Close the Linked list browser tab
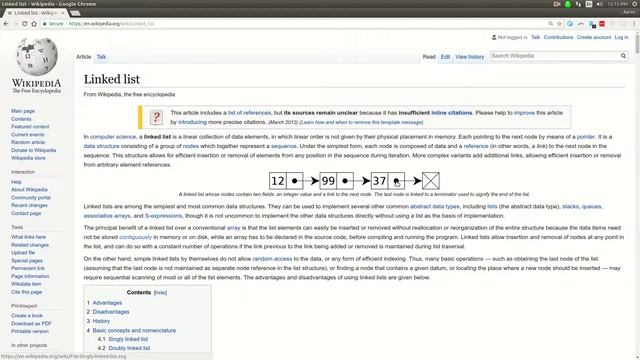 (62, 13)
